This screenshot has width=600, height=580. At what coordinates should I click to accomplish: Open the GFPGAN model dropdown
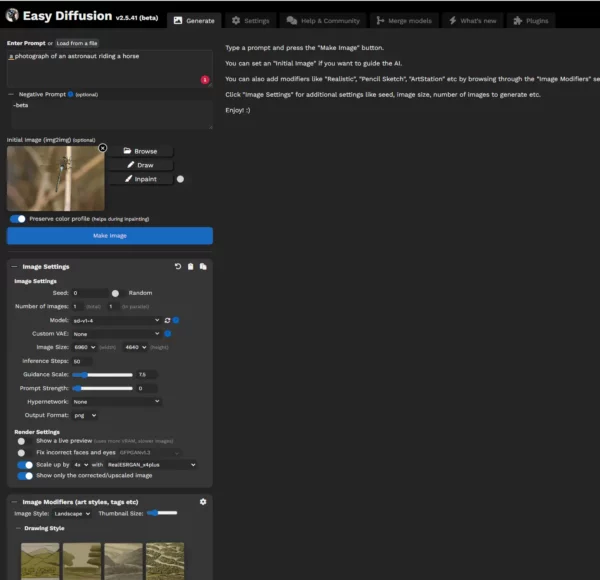pyautogui.click(x=149, y=453)
